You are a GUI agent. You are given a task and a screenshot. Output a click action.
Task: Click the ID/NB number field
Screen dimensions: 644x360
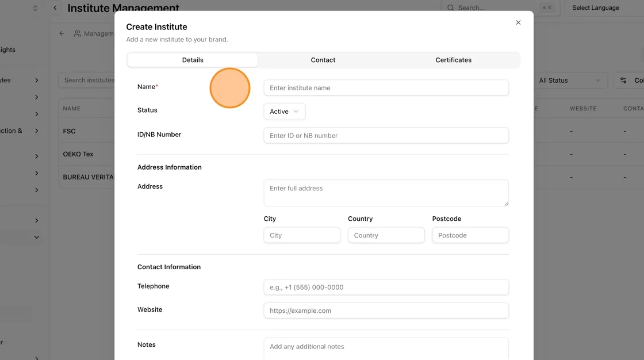(x=386, y=136)
